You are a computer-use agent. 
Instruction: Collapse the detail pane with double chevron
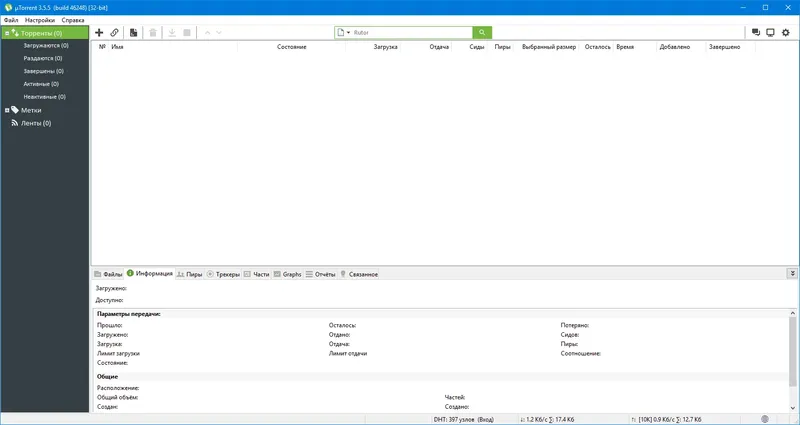pos(792,273)
